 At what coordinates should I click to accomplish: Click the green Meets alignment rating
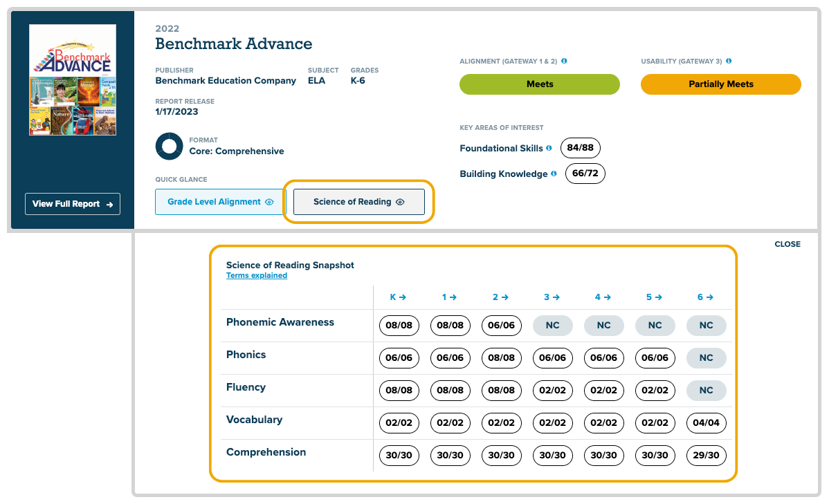click(540, 84)
